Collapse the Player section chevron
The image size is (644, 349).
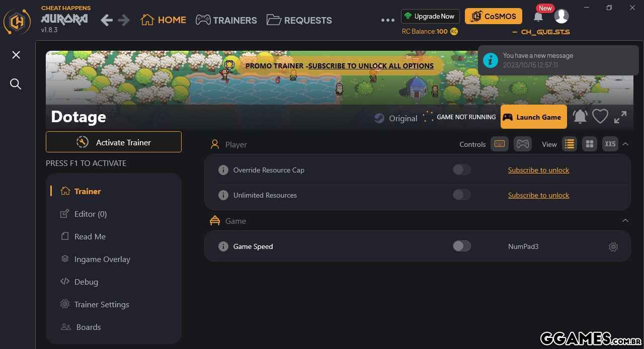pyautogui.click(x=625, y=144)
